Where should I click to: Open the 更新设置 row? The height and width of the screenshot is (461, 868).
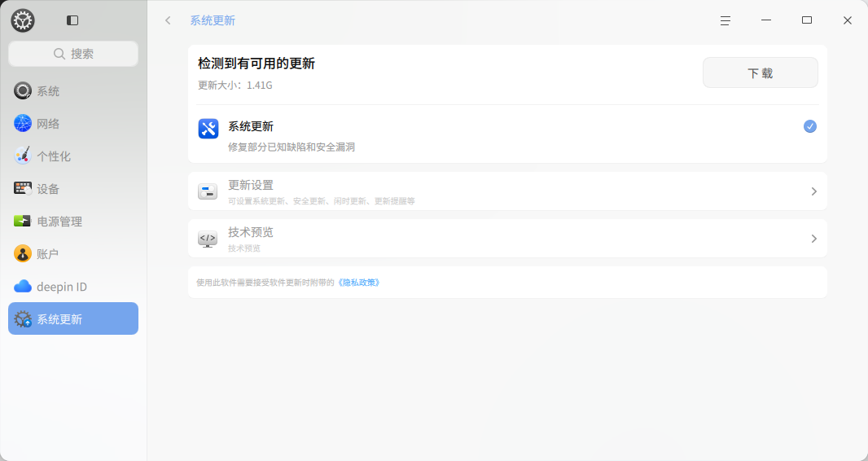tap(507, 191)
